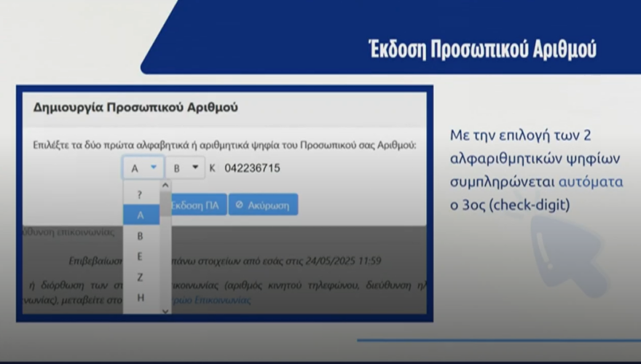Click the cancel icon inside the Ακύρωση button
Viewport: 641px width, 364px height.
tap(240, 205)
